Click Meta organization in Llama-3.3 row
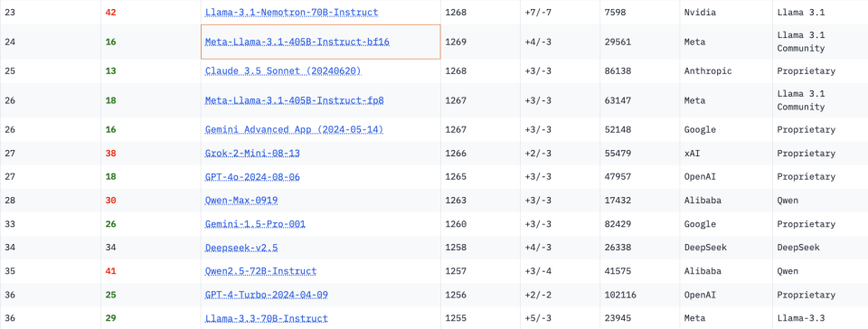Screen dimensions: 868x329 point(694,318)
